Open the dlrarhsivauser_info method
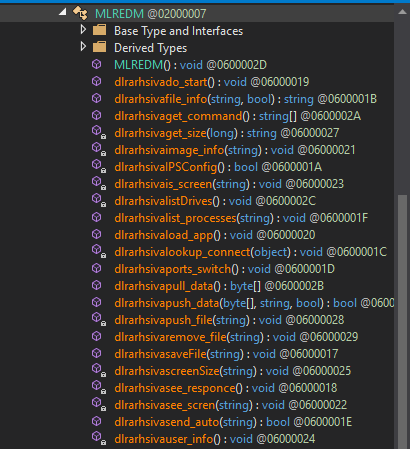410x449 pixels. tap(214, 439)
